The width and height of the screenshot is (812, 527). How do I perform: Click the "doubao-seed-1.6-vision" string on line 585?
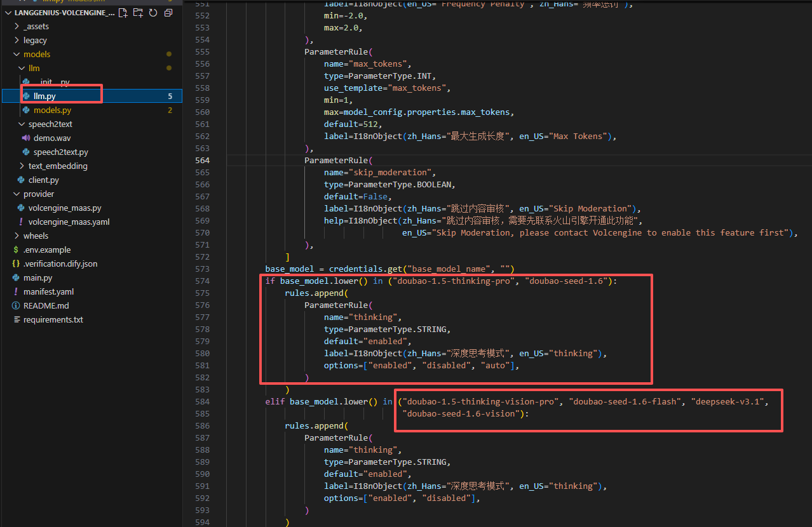(461, 413)
